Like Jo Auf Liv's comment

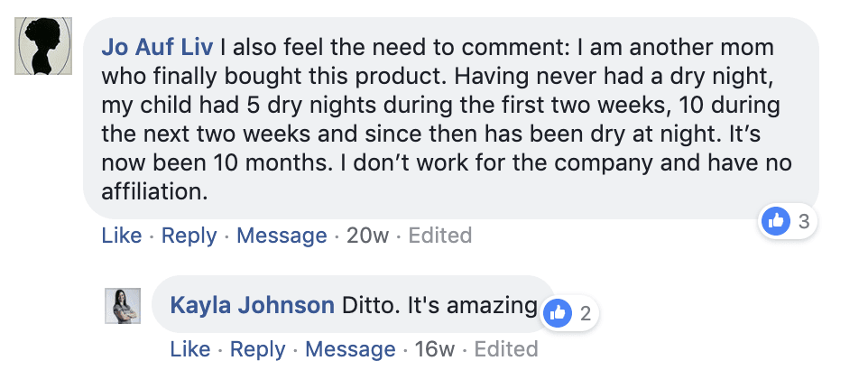pyautogui.click(x=121, y=236)
